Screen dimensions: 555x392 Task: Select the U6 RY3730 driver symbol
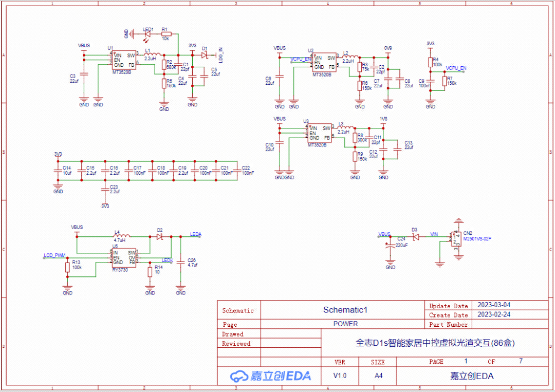pos(123,258)
